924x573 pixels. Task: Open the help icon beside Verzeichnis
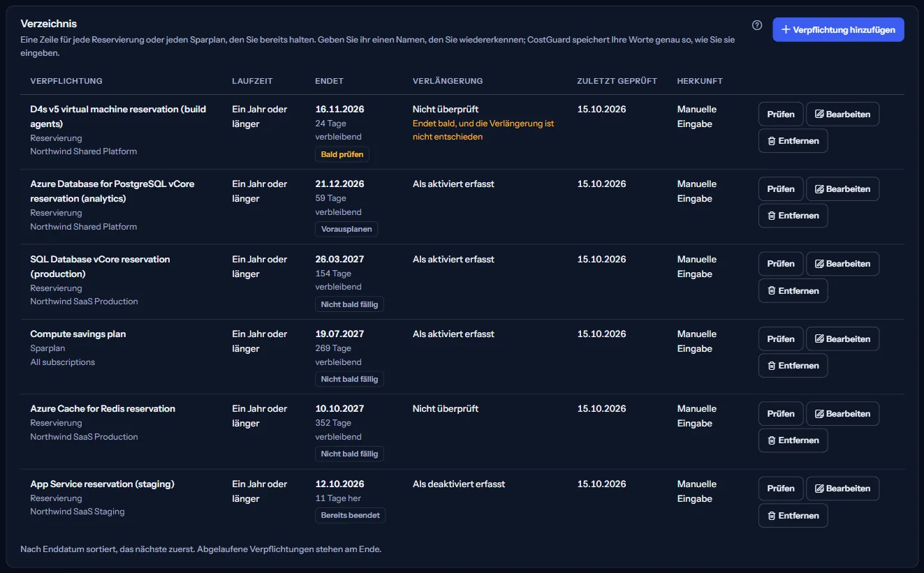757,25
